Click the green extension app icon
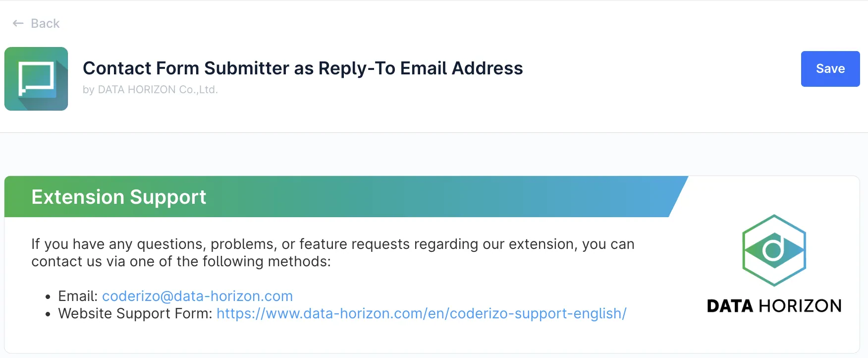The image size is (868, 358). click(36, 79)
